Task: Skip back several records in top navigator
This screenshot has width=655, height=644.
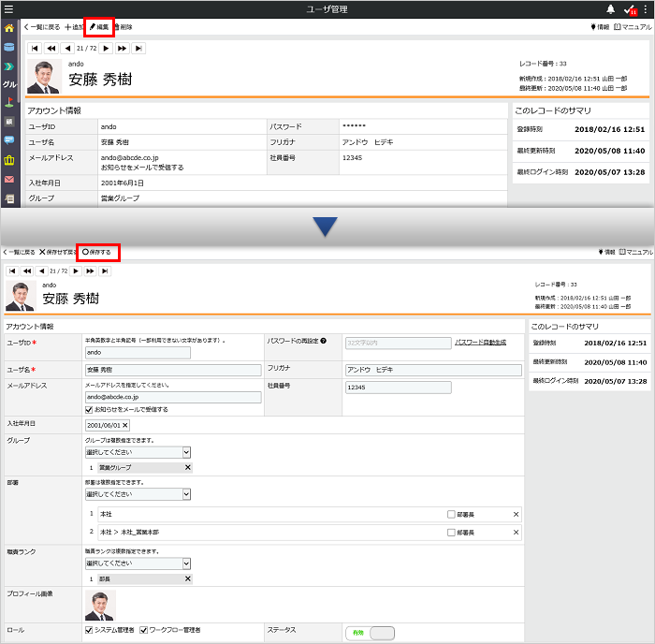Action: [51, 49]
